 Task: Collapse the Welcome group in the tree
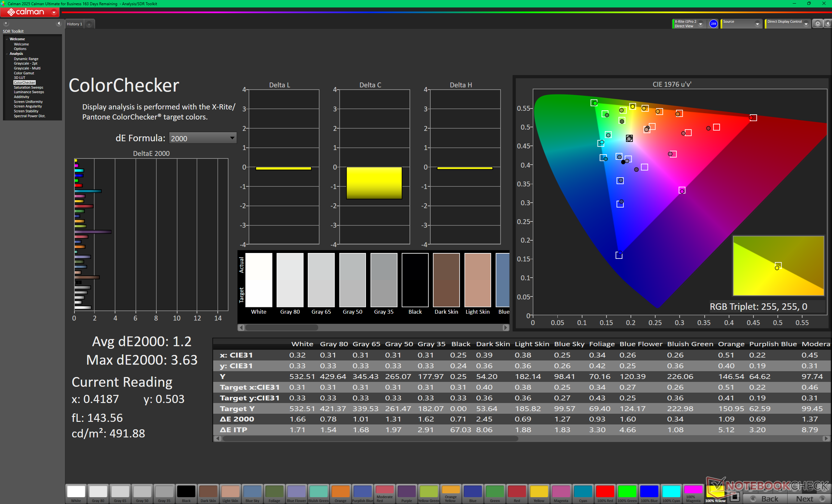(7, 39)
